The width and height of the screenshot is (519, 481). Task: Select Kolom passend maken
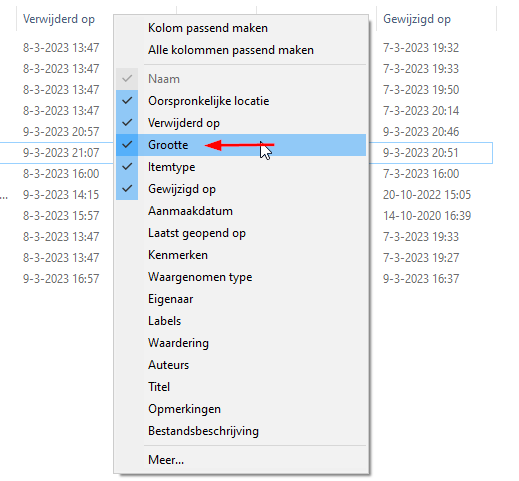pos(241,28)
